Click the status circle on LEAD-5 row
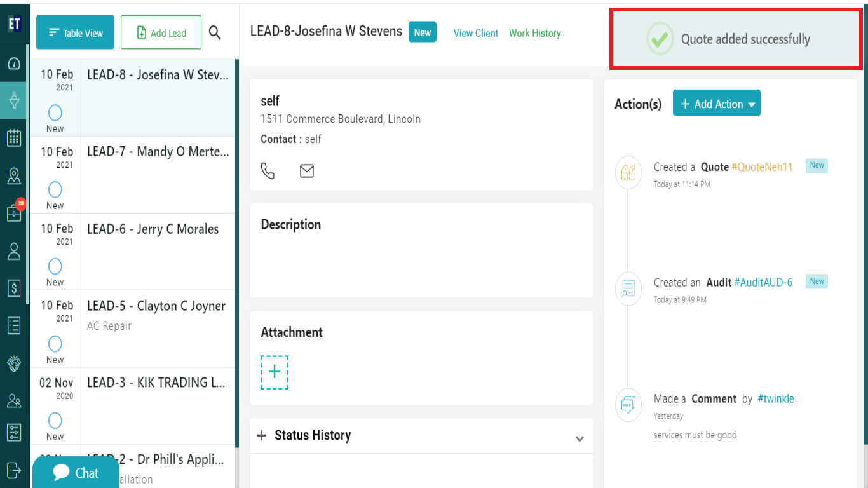 (55, 344)
